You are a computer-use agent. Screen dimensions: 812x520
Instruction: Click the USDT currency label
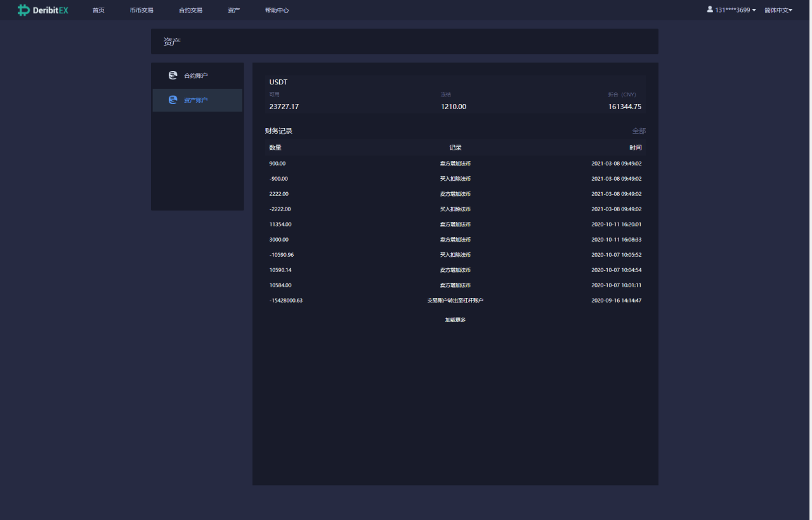coord(278,82)
